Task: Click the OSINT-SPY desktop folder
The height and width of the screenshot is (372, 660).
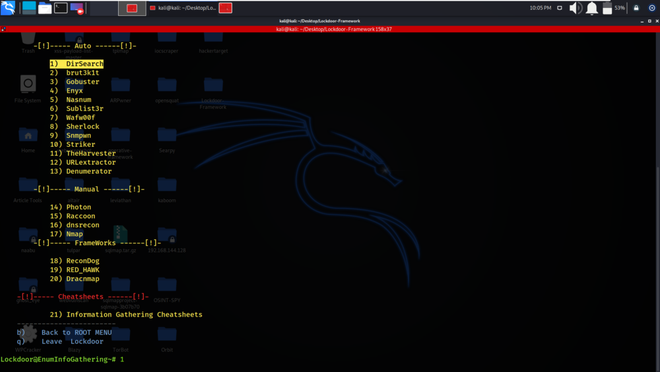Action: (x=167, y=290)
